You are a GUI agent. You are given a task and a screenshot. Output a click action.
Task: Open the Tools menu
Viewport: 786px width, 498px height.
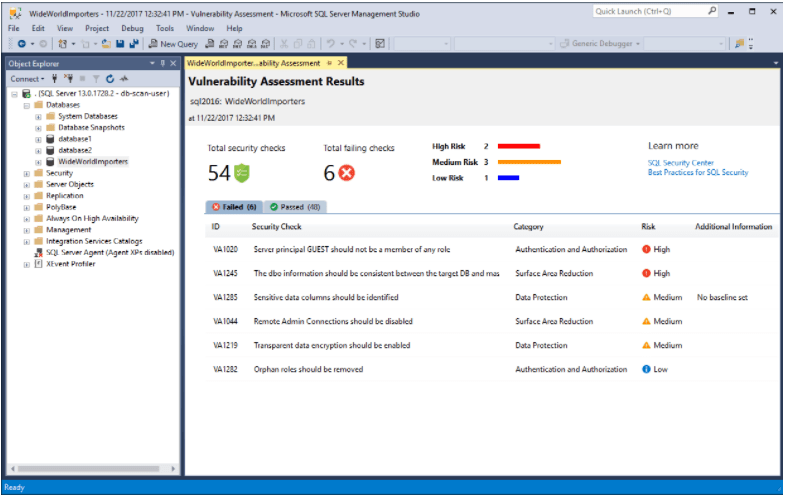(x=165, y=28)
